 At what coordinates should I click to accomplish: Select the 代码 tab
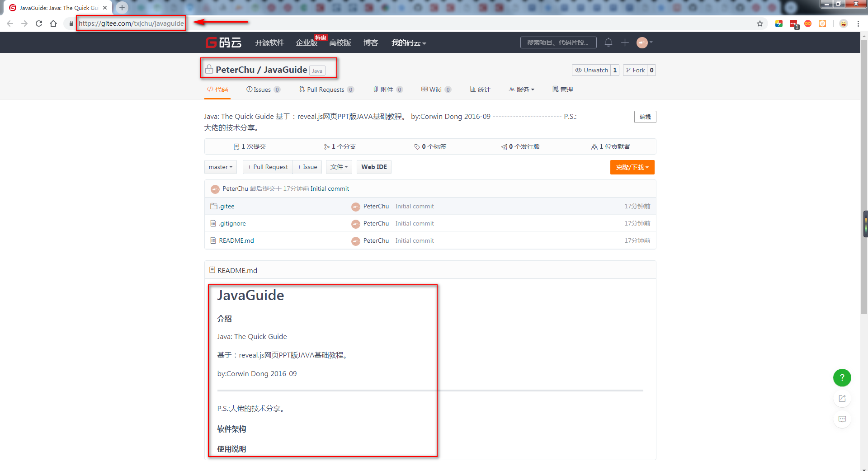point(217,89)
